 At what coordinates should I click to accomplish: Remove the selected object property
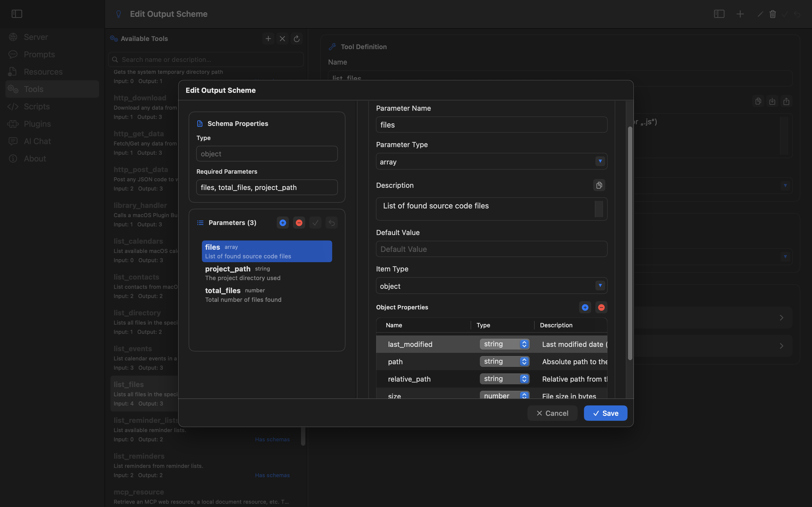tap(601, 307)
